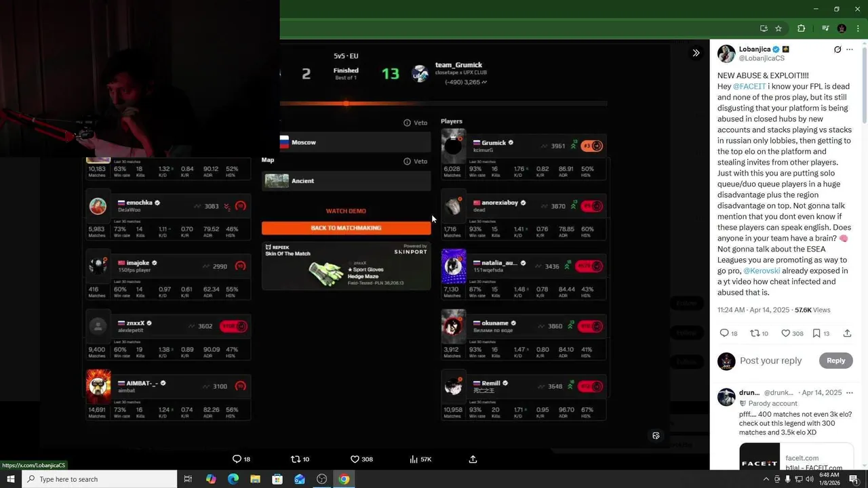Click the @FACEIT mention link

(749, 87)
